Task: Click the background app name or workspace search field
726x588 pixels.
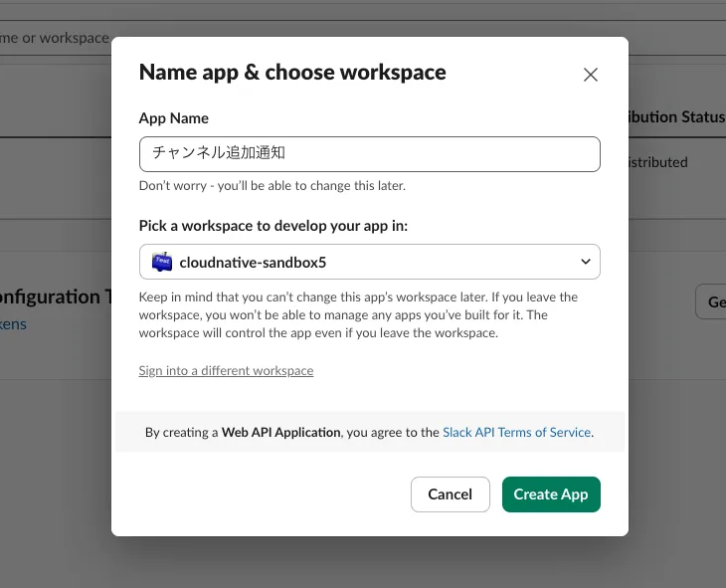Action: pyautogui.click(x=55, y=38)
